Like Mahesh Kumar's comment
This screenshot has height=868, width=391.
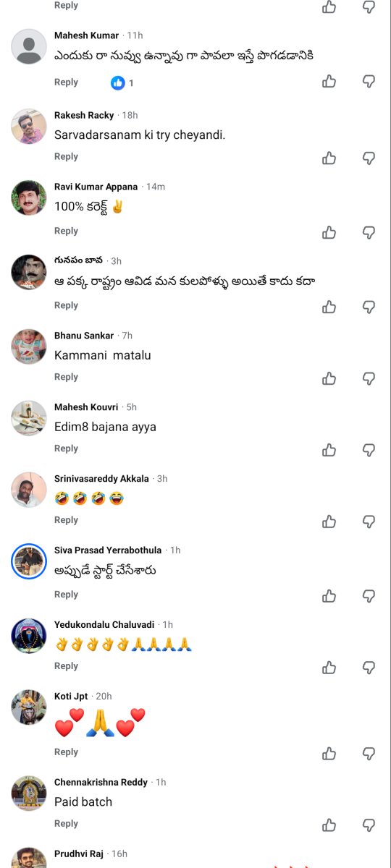tap(329, 81)
